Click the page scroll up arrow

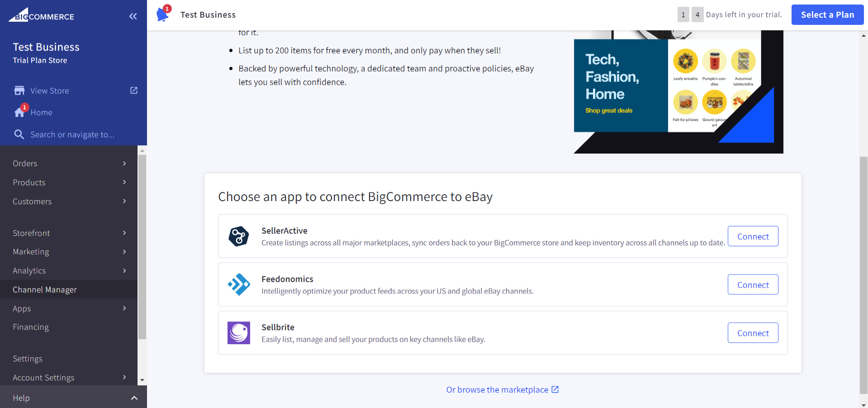[863, 35]
